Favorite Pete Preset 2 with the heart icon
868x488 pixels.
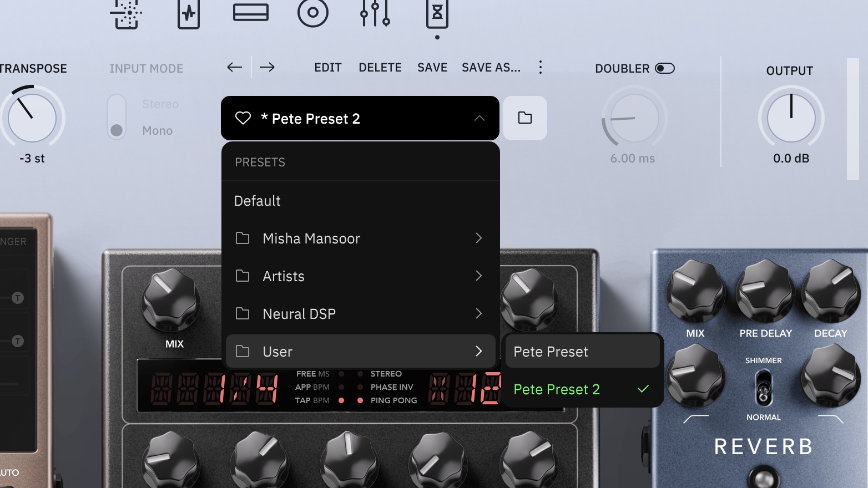point(243,118)
